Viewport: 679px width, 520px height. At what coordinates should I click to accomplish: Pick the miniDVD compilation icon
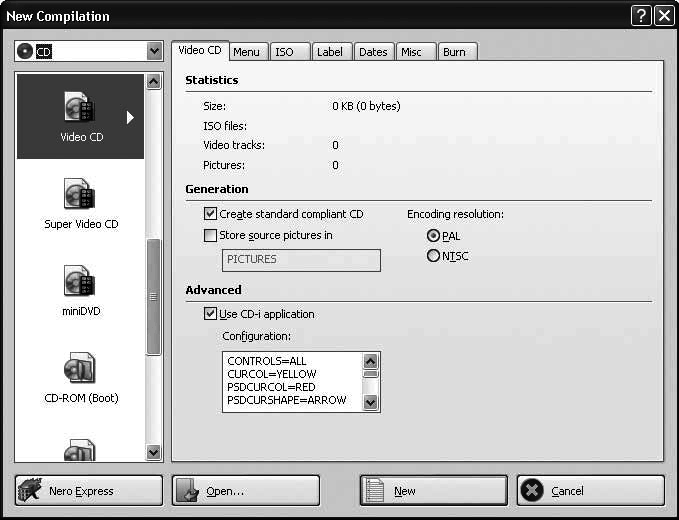pyautogui.click(x=80, y=281)
